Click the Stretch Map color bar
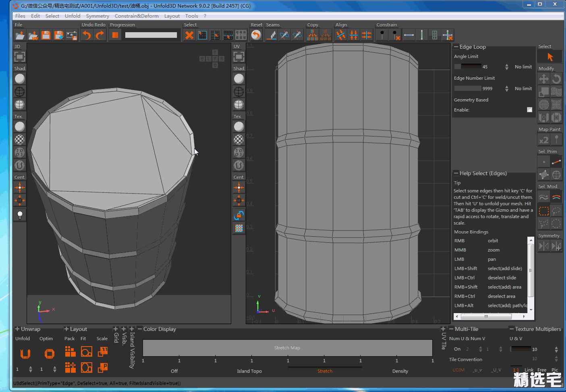The width and height of the screenshot is (566, 392). coord(287,348)
